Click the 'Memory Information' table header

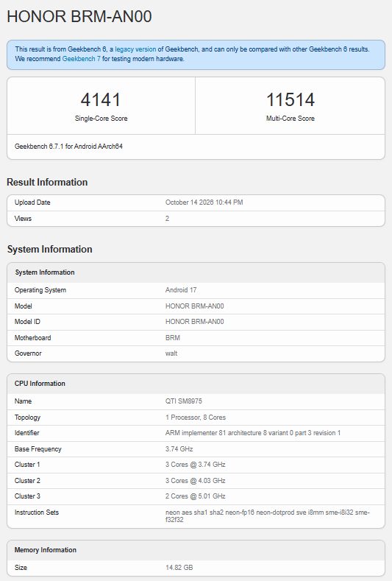click(45, 550)
